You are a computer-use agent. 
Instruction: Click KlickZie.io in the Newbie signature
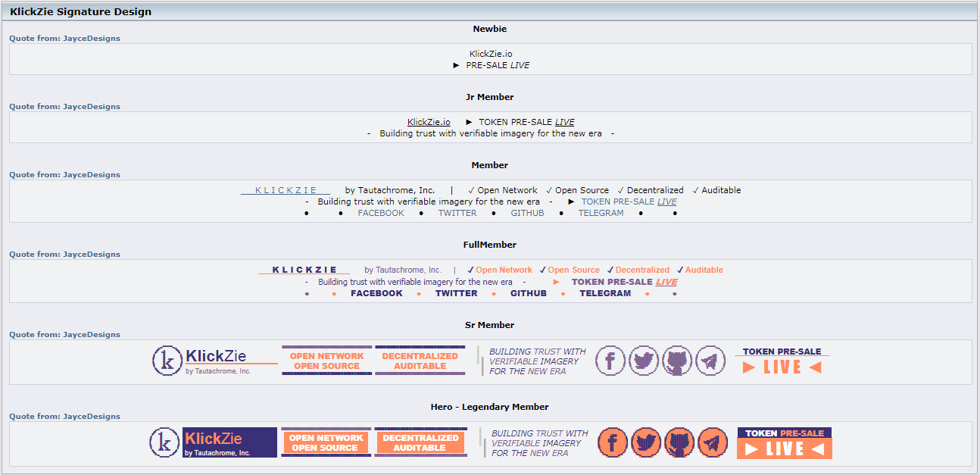click(x=491, y=54)
